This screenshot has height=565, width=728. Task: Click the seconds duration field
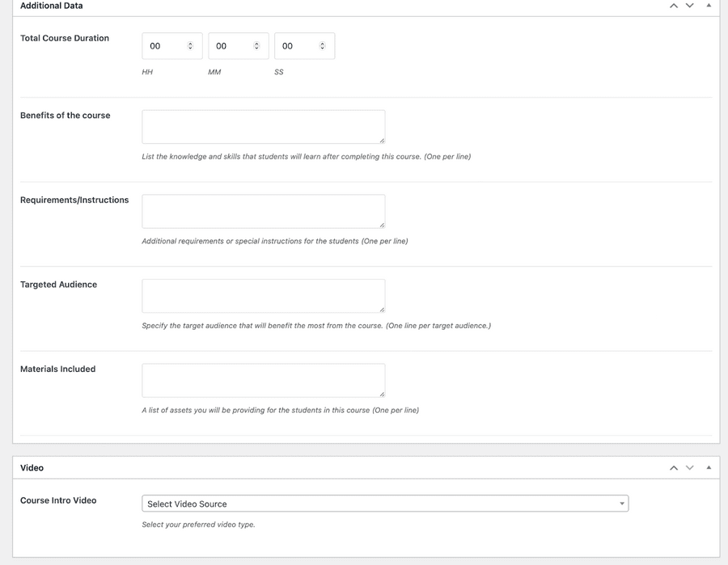[297, 46]
